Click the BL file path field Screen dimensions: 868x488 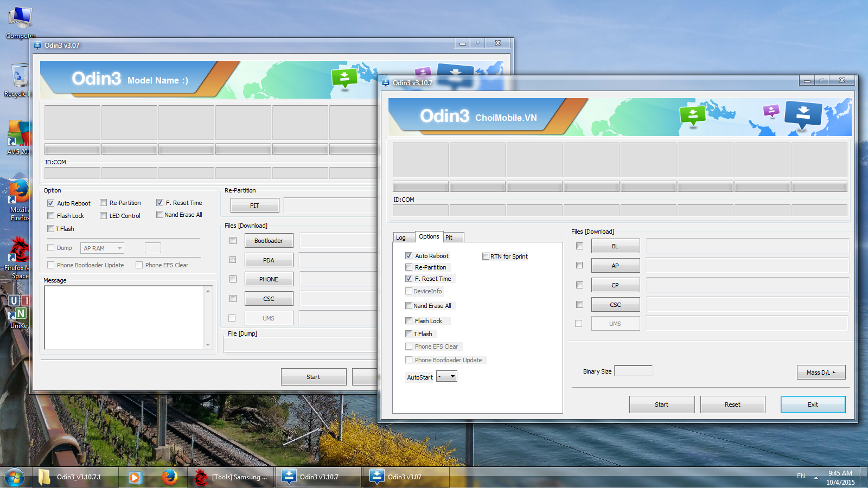pyautogui.click(x=747, y=246)
